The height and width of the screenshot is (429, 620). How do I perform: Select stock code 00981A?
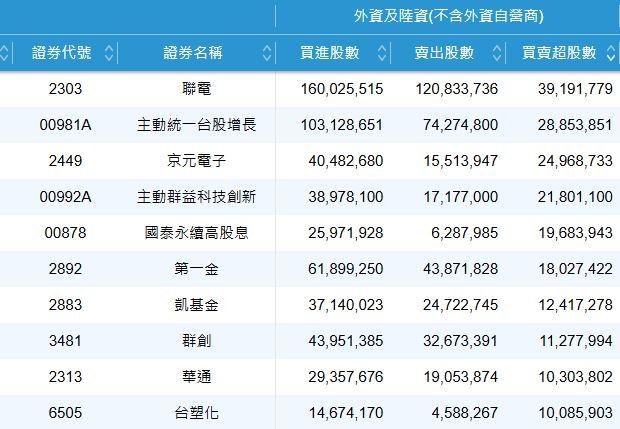[66, 125]
